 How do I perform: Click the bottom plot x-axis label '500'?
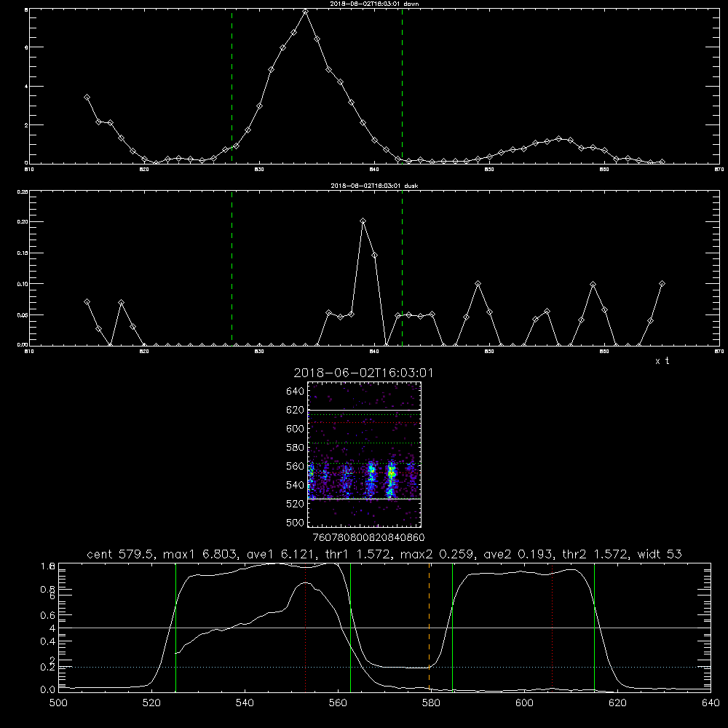(58, 703)
